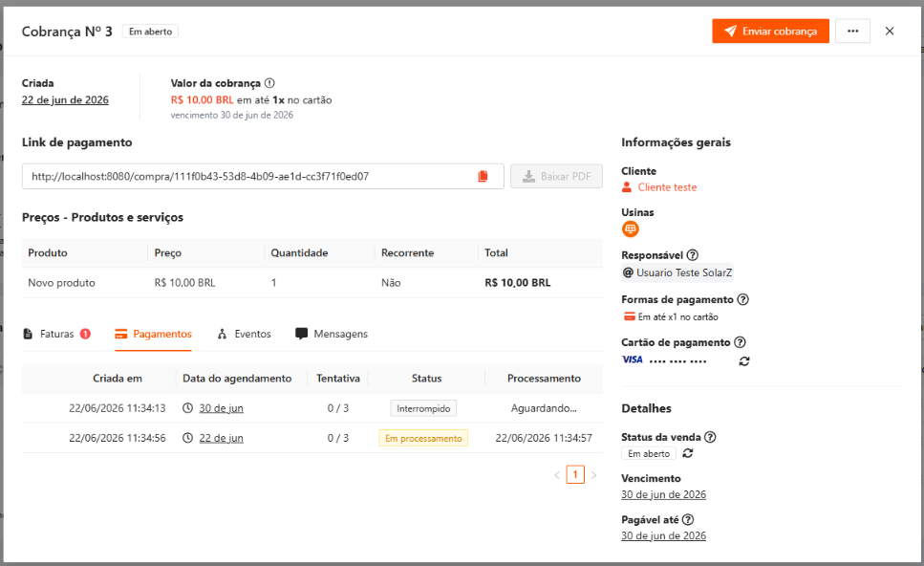Click the Em processamento status badge

(423, 438)
